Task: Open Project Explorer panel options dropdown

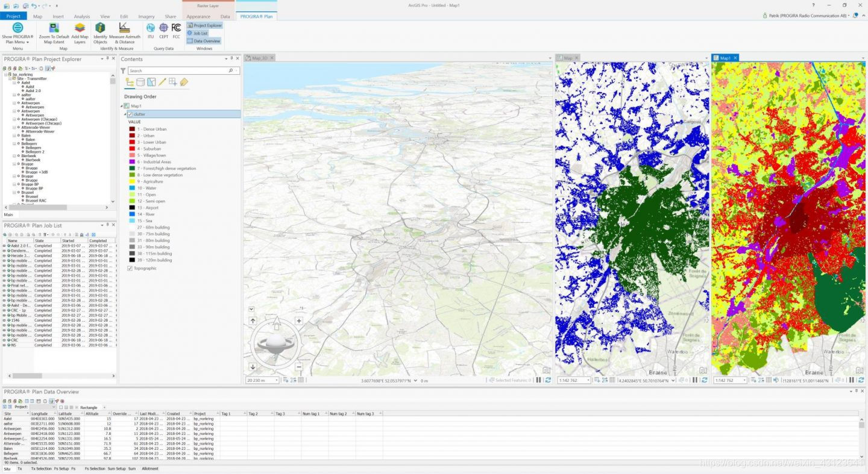Action: point(102,59)
